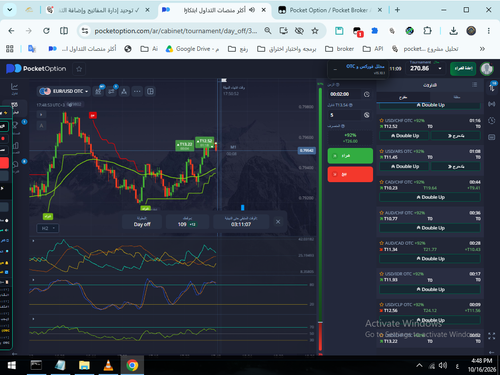Viewport: 500px width, 375px height.
Task: Click the green buy trade button
Action: pyautogui.click(x=350, y=156)
